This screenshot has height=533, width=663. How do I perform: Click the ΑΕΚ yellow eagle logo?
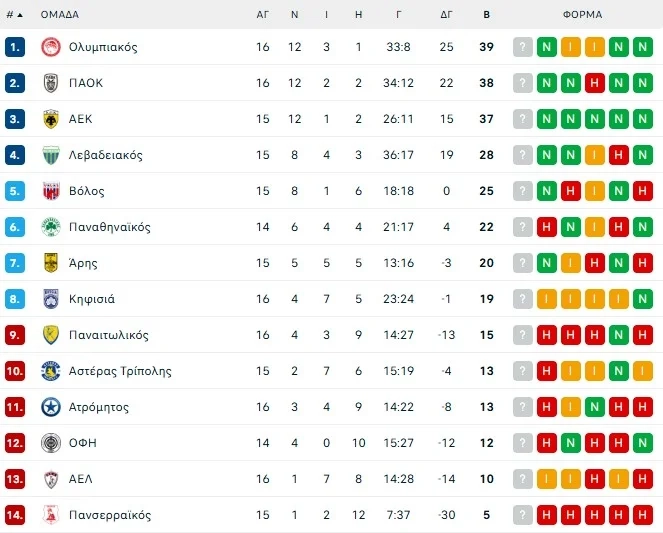tap(51, 119)
